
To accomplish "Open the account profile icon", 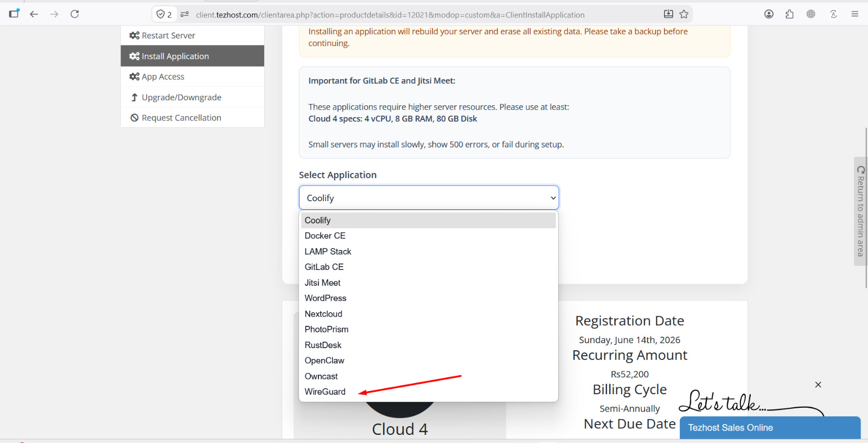I will pyautogui.click(x=769, y=14).
